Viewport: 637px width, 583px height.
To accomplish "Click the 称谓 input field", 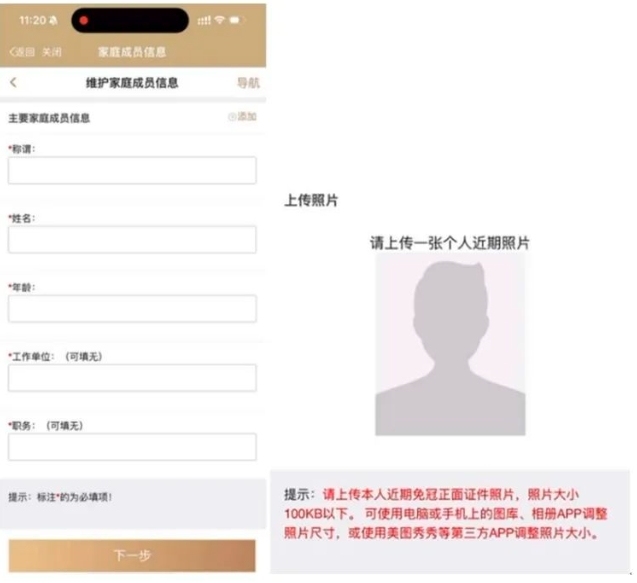I will coord(132,170).
